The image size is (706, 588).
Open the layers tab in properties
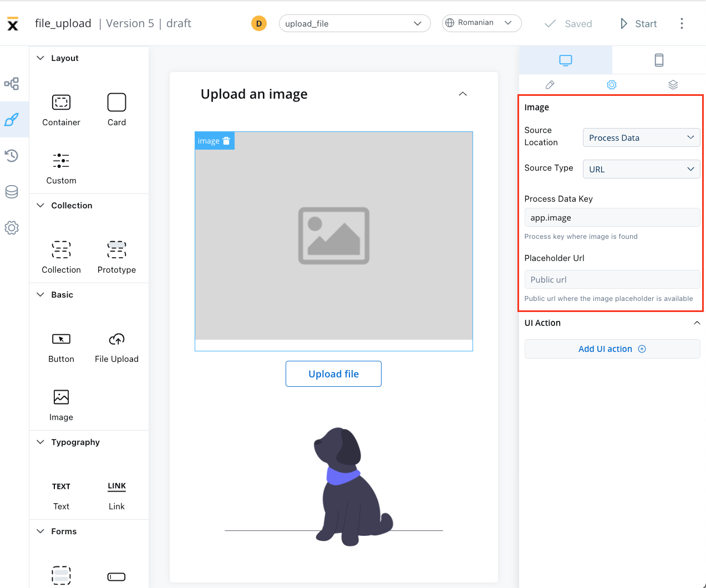coord(673,85)
